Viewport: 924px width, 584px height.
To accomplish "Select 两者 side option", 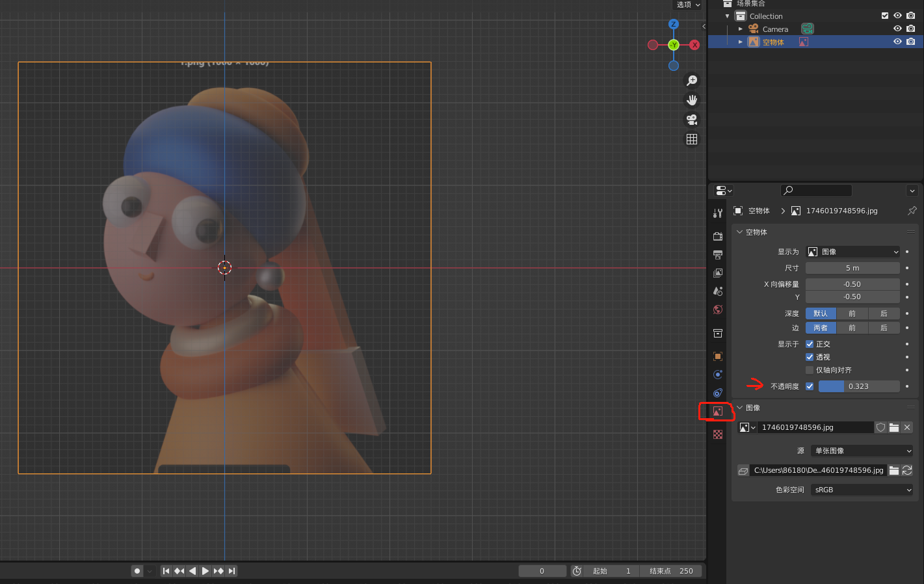I will (x=821, y=328).
